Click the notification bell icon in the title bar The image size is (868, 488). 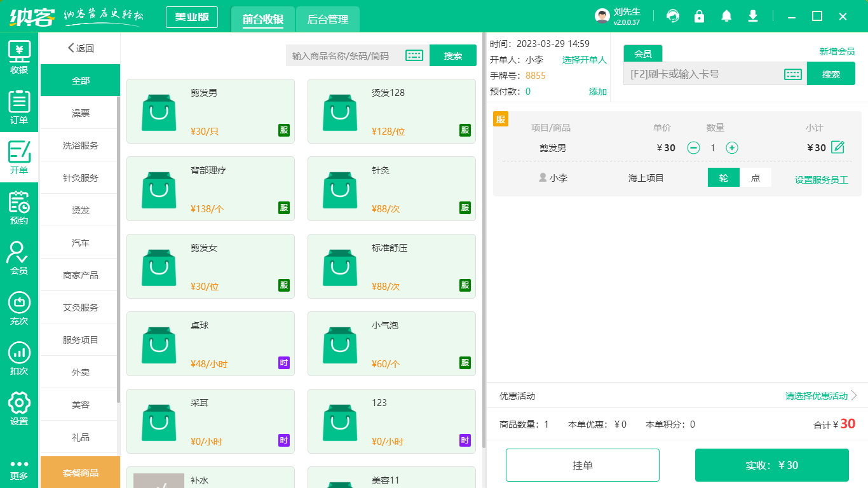point(726,16)
